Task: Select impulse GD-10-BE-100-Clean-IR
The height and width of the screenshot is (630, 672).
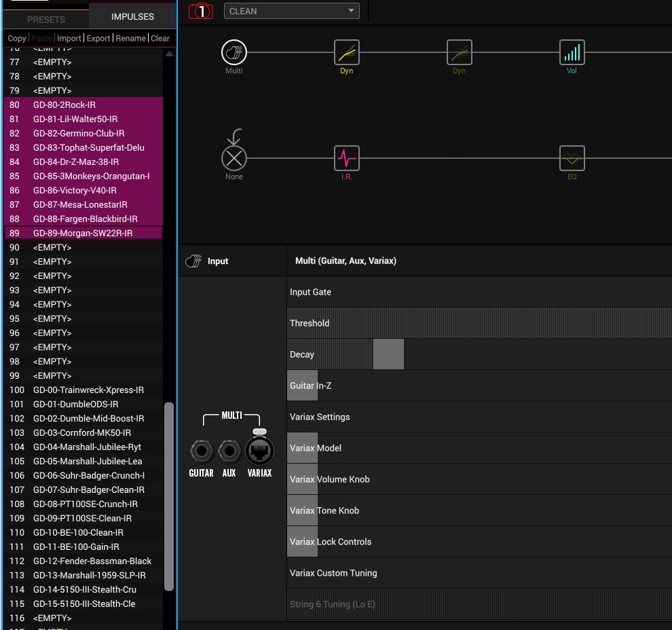Action: [83, 532]
